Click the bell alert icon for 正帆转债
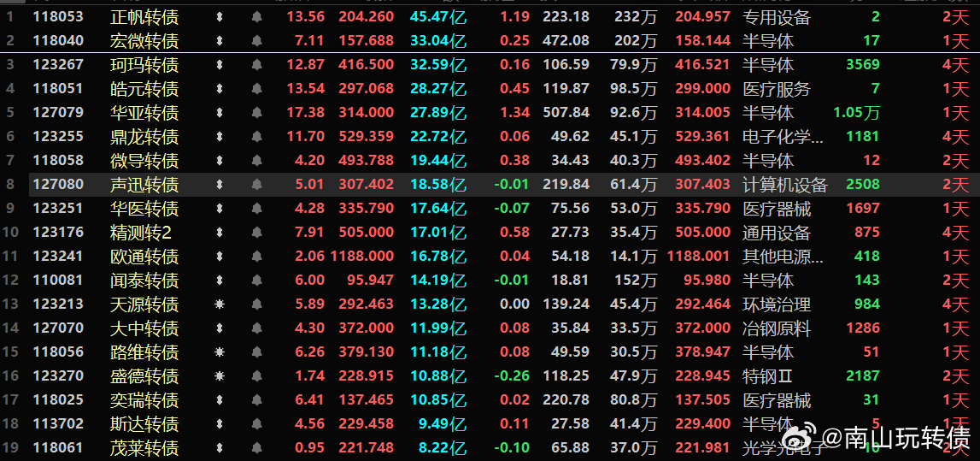The width and height of the screenshot is (980, 461). pos(256,17)
